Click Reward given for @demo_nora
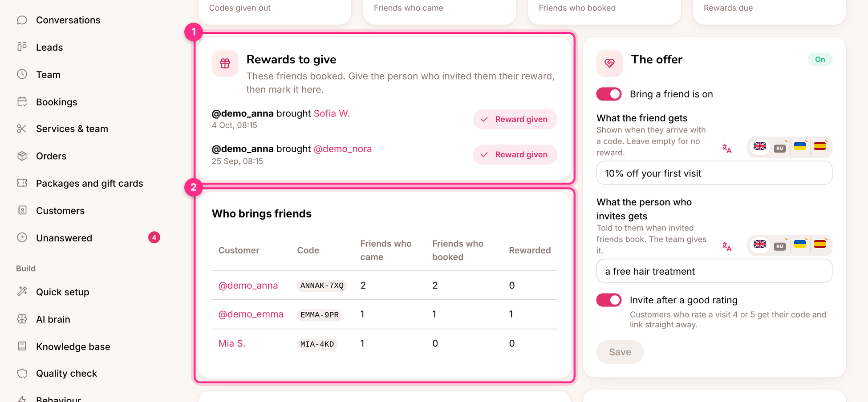868x402 pixels. pos(515,154)
